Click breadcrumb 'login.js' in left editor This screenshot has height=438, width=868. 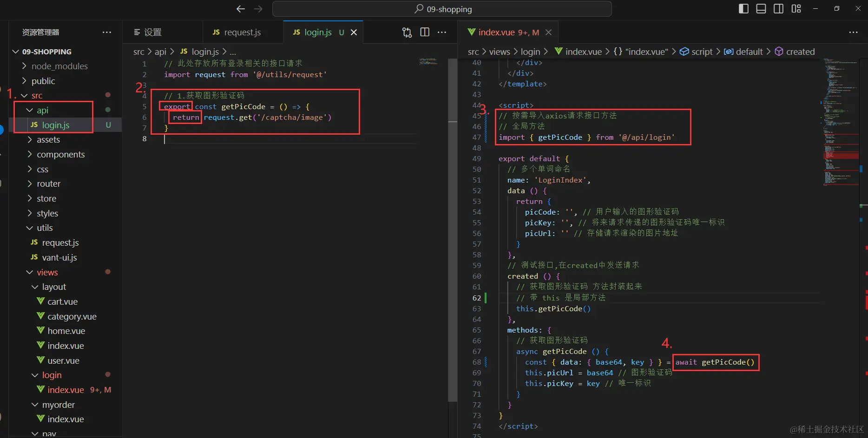click(x=205, y=52)
